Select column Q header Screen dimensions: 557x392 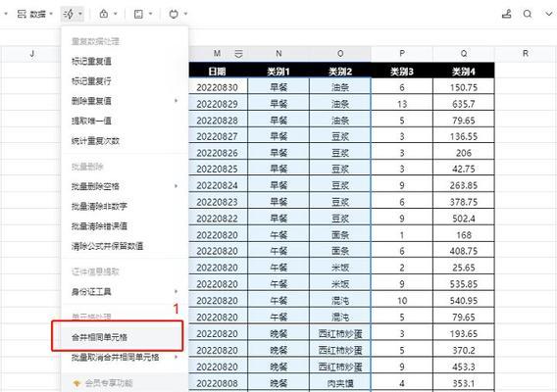coord(464,54)
